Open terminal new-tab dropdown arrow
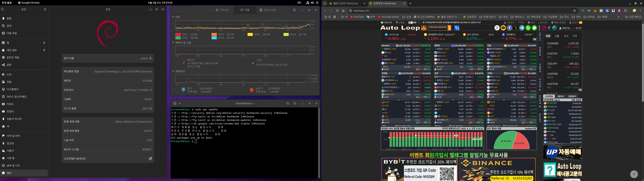 pos(180,103)
